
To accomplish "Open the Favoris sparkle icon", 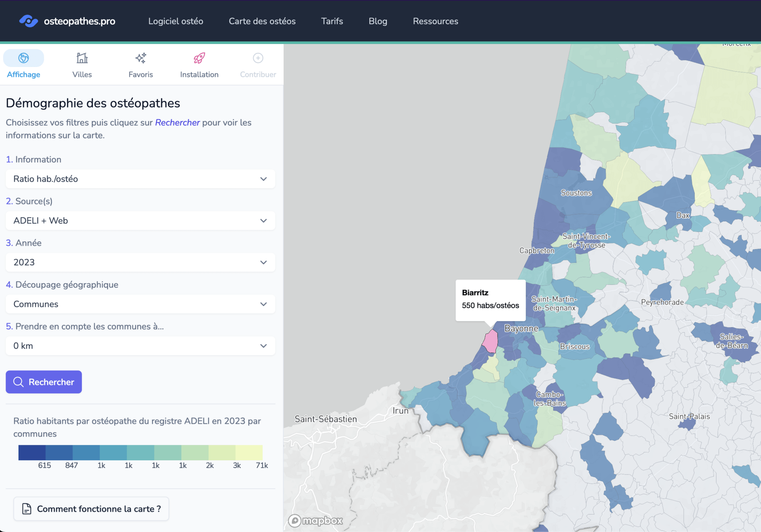I will click(x=141, y=58).
